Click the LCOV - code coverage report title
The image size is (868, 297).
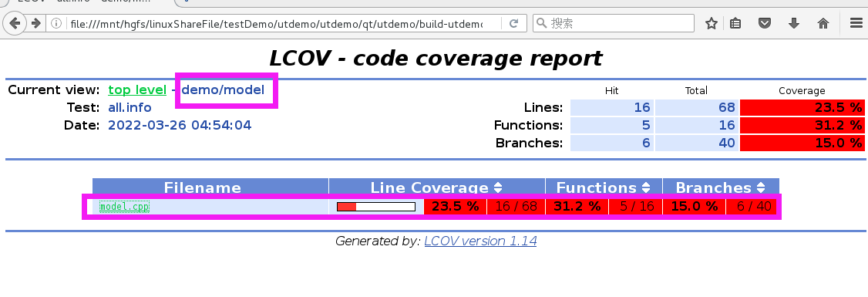[436, 58]
